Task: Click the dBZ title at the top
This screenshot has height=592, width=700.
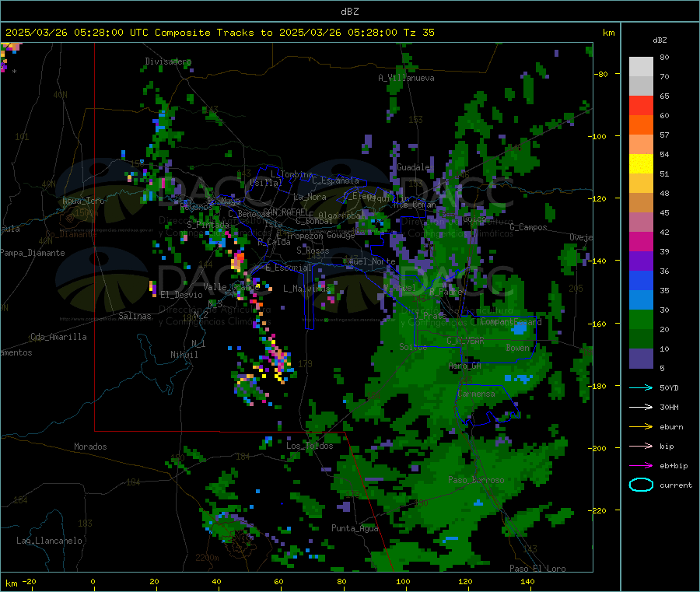Action: 349,11
